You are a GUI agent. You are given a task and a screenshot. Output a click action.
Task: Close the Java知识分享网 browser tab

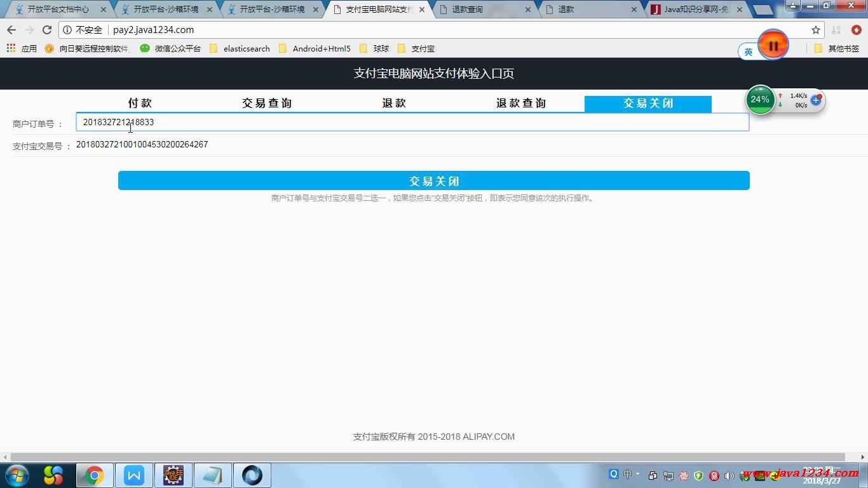[740, 10]
